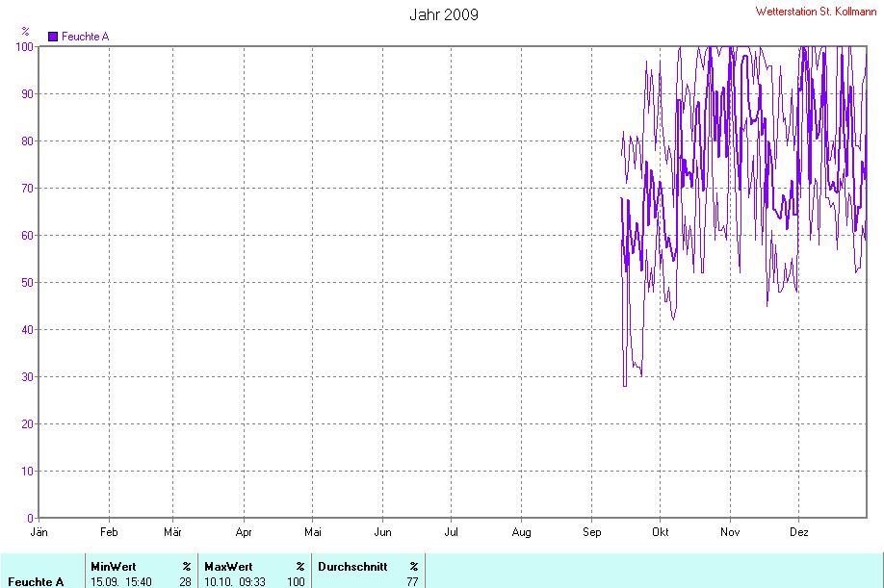Viewport: 884px width, 588px height.
Task: Select the Jun month label on axis
Action: (383, 531)
